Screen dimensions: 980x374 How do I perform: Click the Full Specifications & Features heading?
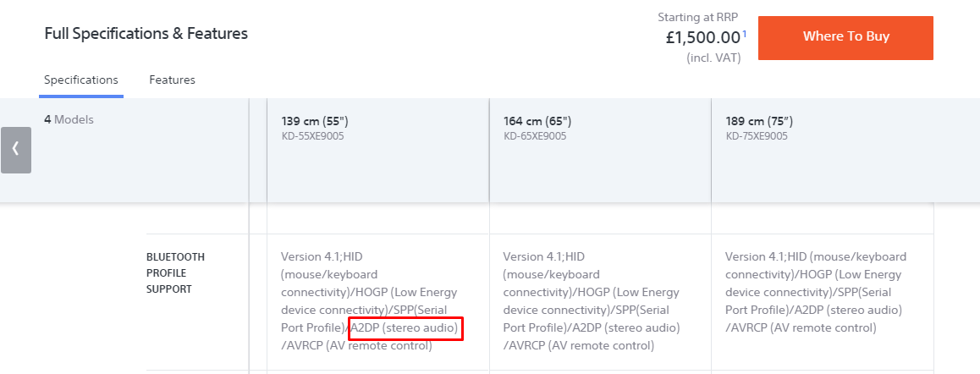[x=146, y=34]
